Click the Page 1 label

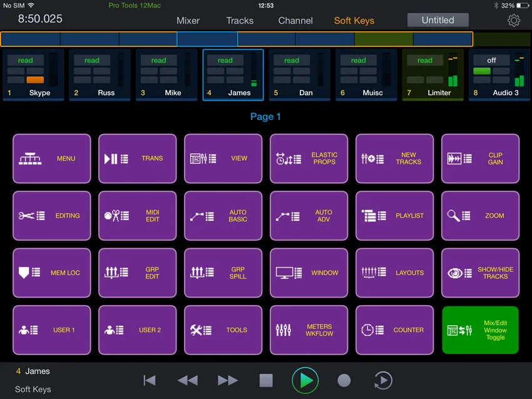[265, 116]
